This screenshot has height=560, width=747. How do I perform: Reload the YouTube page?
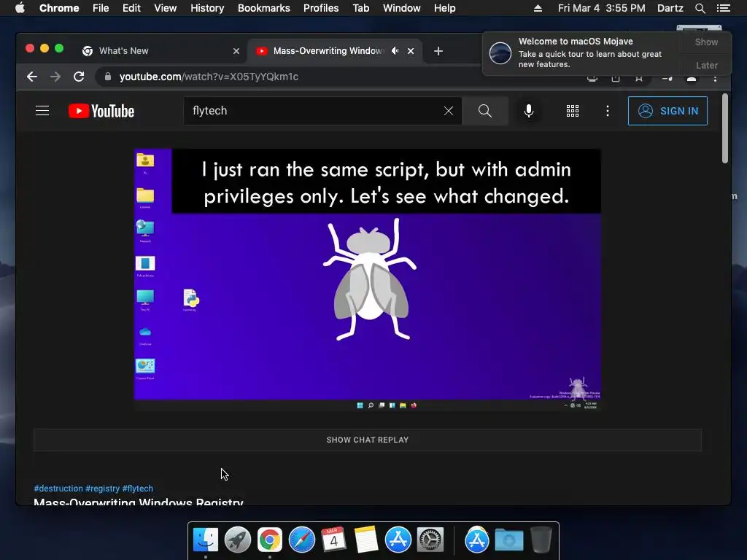tap(79, 77)
